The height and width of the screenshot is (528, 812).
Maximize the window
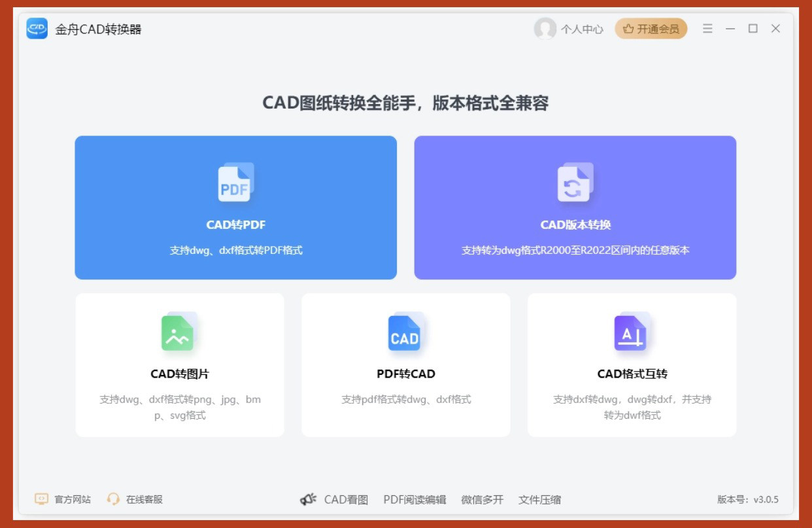(753, 29)
